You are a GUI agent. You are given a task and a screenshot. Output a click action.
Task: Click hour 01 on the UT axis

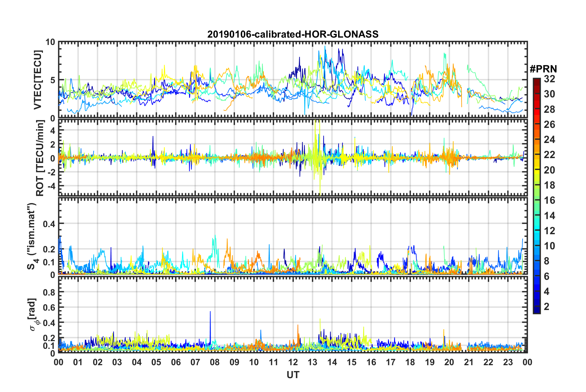point(78,362)
